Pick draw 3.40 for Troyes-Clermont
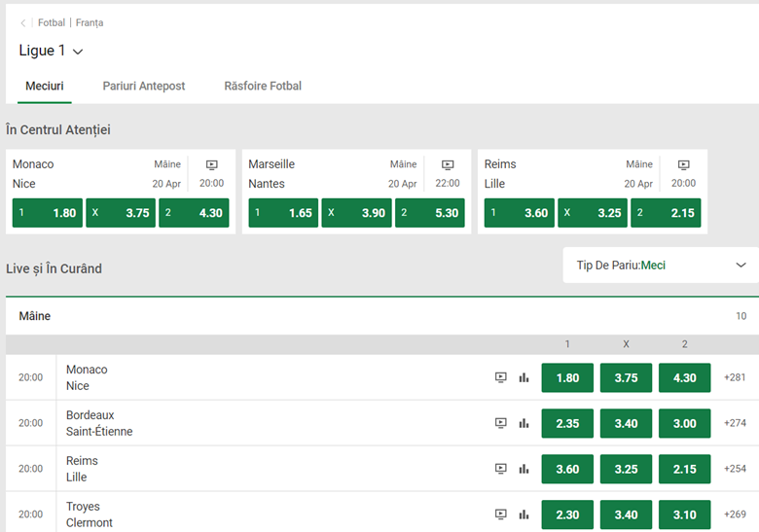Screen dimensions: 759x532 coord(626,514)
